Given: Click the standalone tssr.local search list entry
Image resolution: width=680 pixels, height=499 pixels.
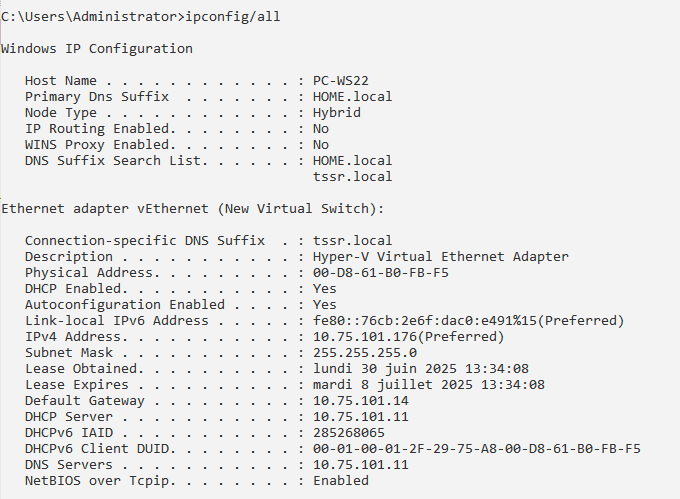Looking at the screenshot, I should pyautogui.click(x=352, y=176).
